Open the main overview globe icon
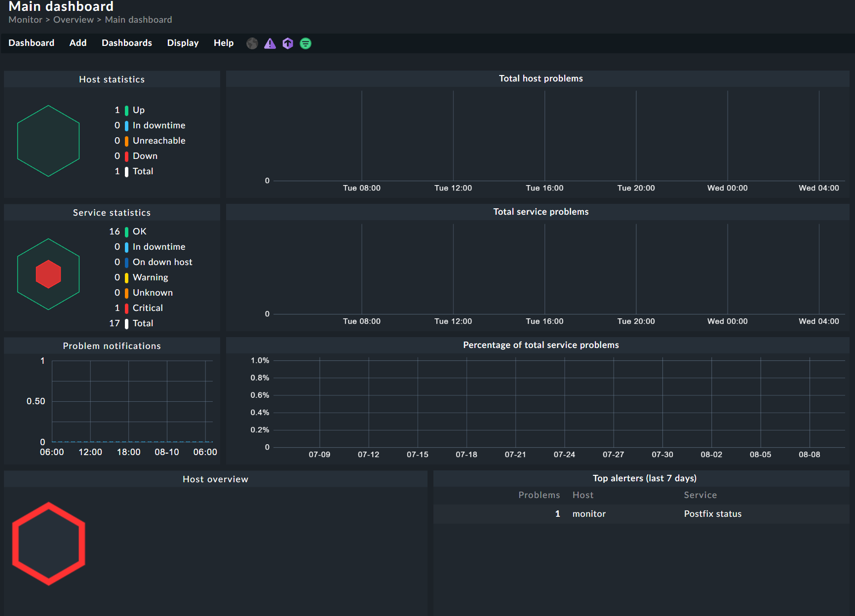The image size is (855, 616). [x=252, y=43]
